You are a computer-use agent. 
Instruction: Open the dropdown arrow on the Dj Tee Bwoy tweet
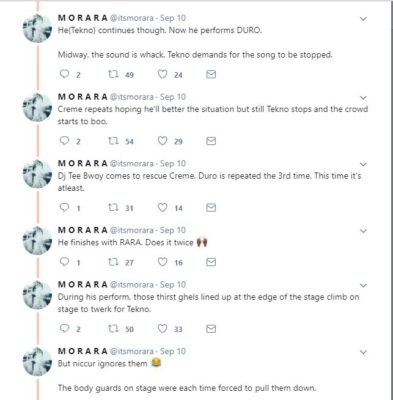[363, 164]
